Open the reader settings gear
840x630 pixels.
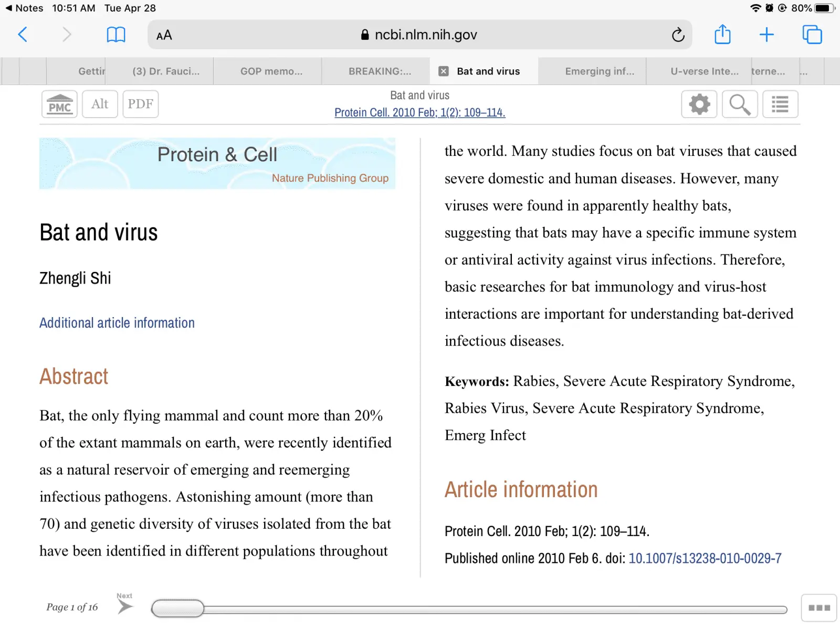[699, 104]
